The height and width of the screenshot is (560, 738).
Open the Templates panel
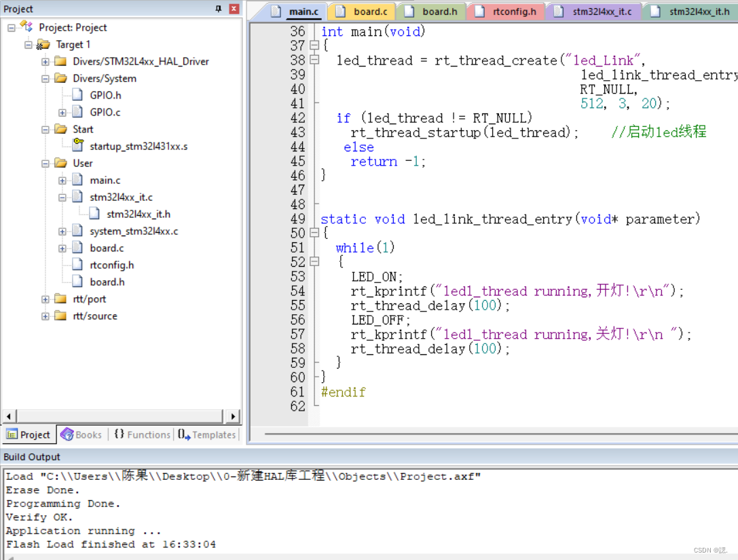(207, 434)
